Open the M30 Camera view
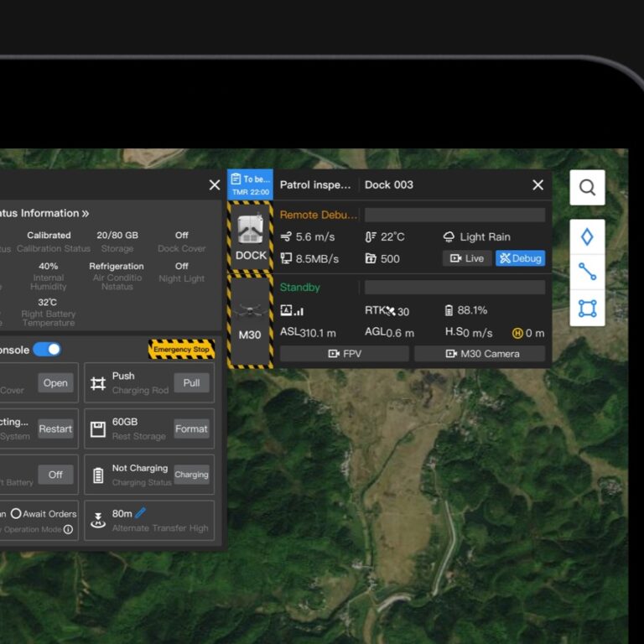The height and width of the screenshot is (644, 644). [x=480, y=354]
